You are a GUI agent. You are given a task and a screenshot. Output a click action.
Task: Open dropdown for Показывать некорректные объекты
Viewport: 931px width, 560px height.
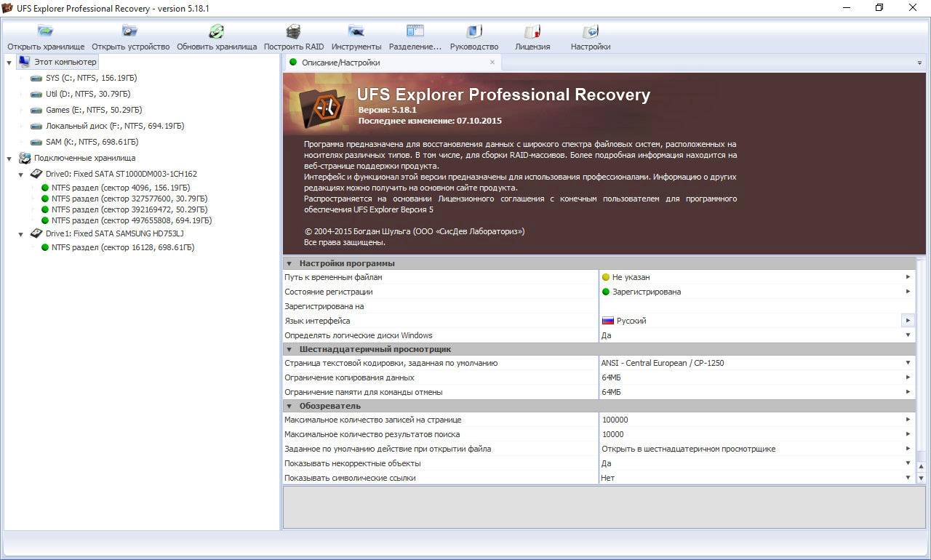pyautogui.click(x=908, y=463)
